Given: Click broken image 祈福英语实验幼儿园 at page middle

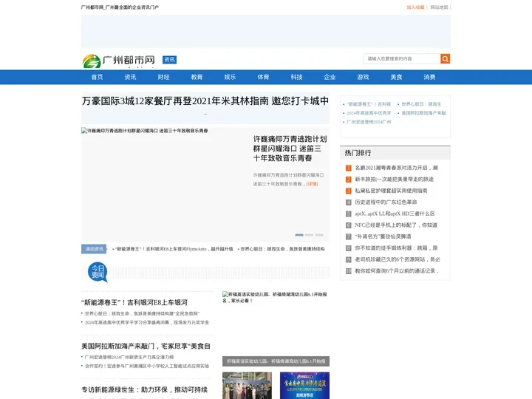Looking at the screenshot, I should tap(276, 324).
